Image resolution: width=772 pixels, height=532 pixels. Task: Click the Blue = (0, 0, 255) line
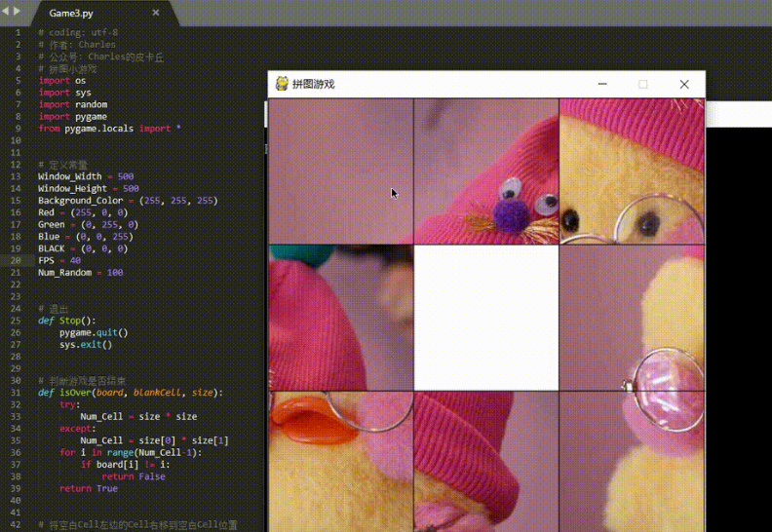[86, 237]
